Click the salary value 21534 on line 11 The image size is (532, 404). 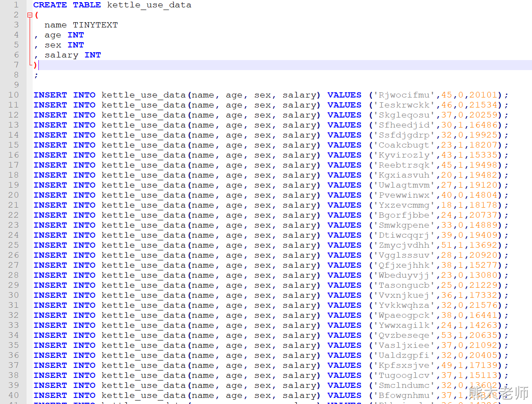[483, 105]
